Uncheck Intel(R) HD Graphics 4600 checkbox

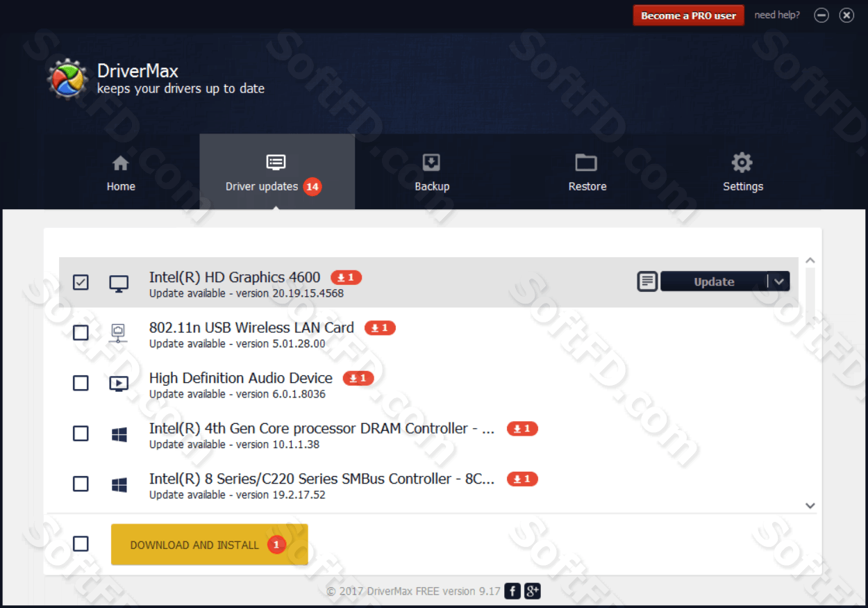click(x=81, y=282)
